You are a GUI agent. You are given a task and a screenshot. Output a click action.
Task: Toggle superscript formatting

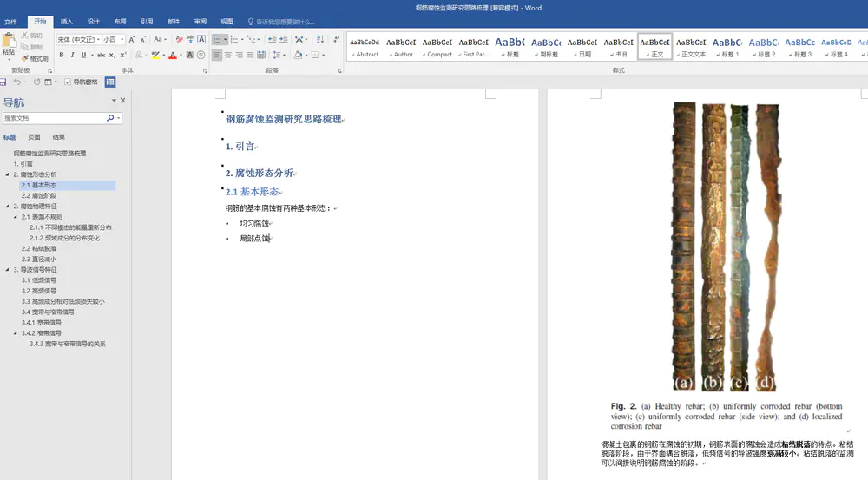tap(123, 55)
